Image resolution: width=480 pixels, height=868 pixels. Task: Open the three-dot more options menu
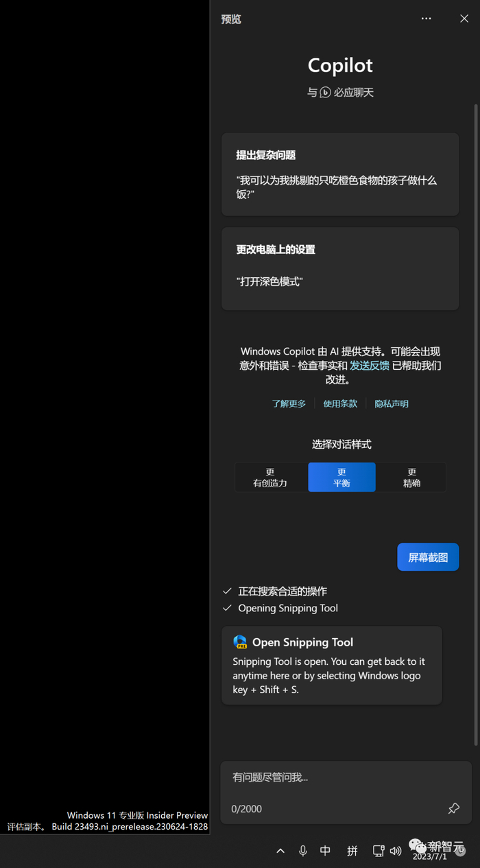(426, 19)
